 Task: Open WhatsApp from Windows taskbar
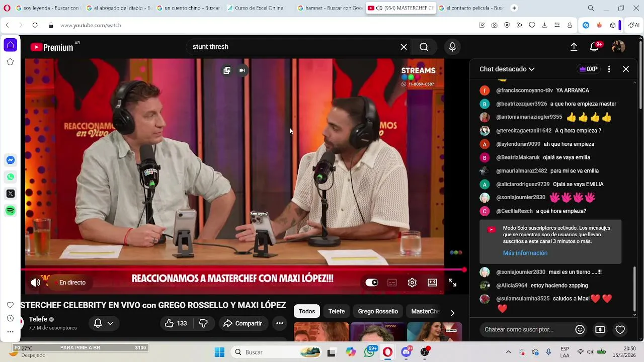[x=370, y=352]
